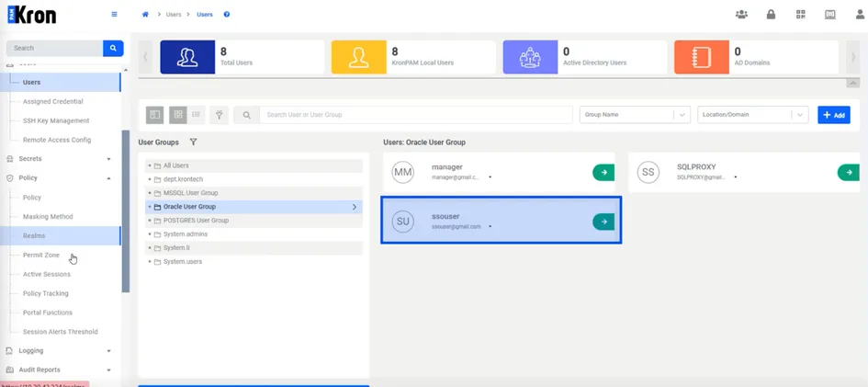The width and height of the screenshot is (868, 387).
Task: Open Remote Access Config in sidebar
Action: click(x=57, y=140)
